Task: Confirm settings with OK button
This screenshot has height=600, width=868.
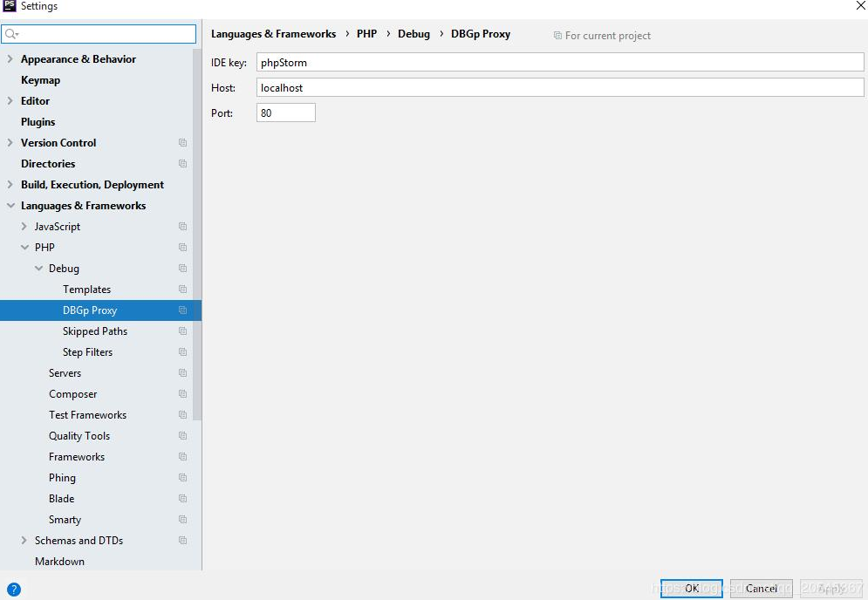Action: [692, 589]
